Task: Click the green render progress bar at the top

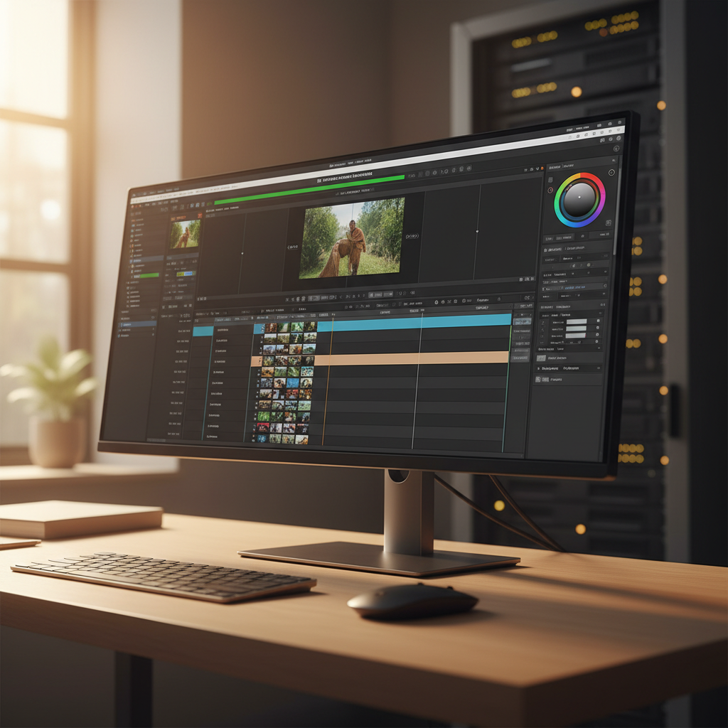Action: [x=309, y=189]
